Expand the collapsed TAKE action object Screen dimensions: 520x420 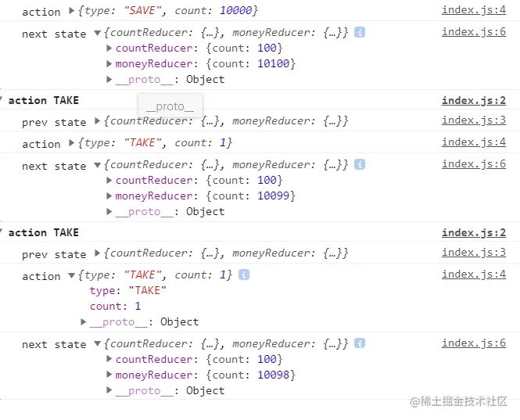click(x=71, y=143)
